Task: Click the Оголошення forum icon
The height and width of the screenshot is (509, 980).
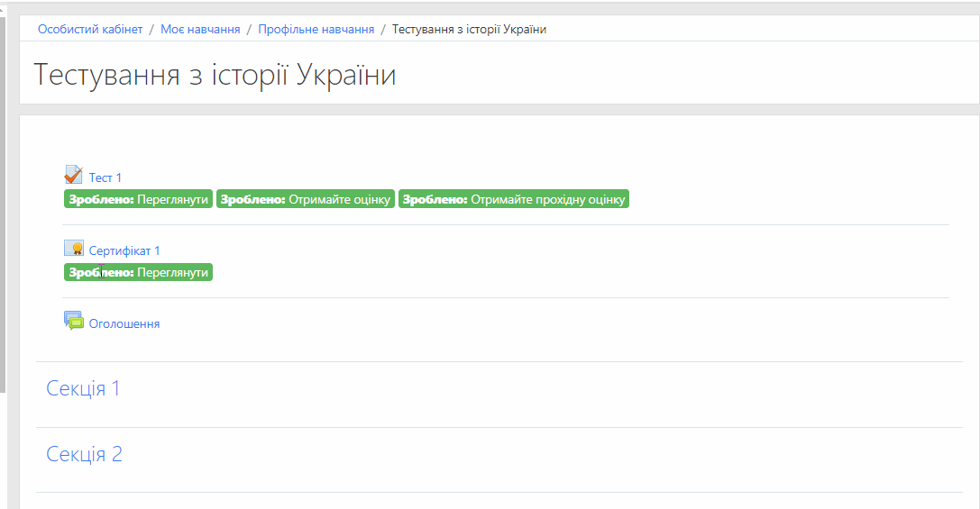Action: (x=73, y=321)
